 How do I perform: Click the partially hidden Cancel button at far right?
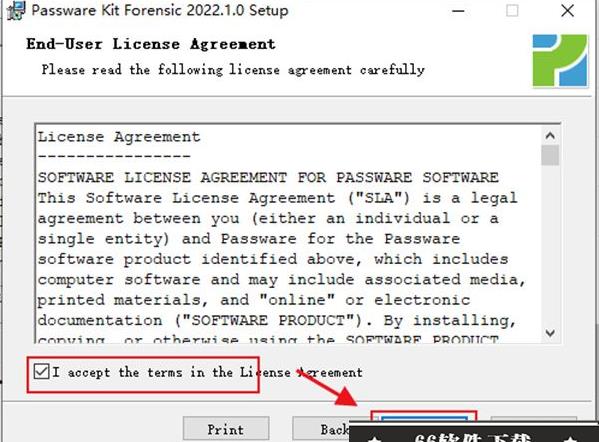534,419
